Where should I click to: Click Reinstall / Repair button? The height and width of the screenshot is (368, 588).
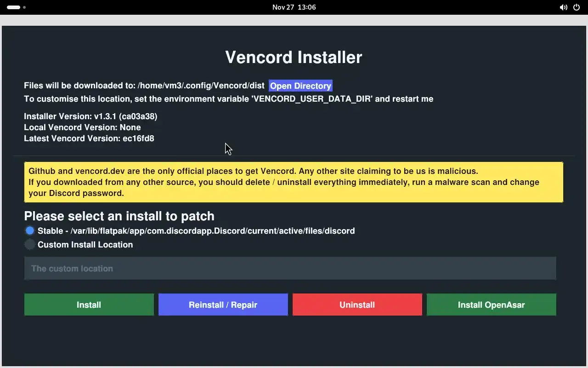(223, 305)
